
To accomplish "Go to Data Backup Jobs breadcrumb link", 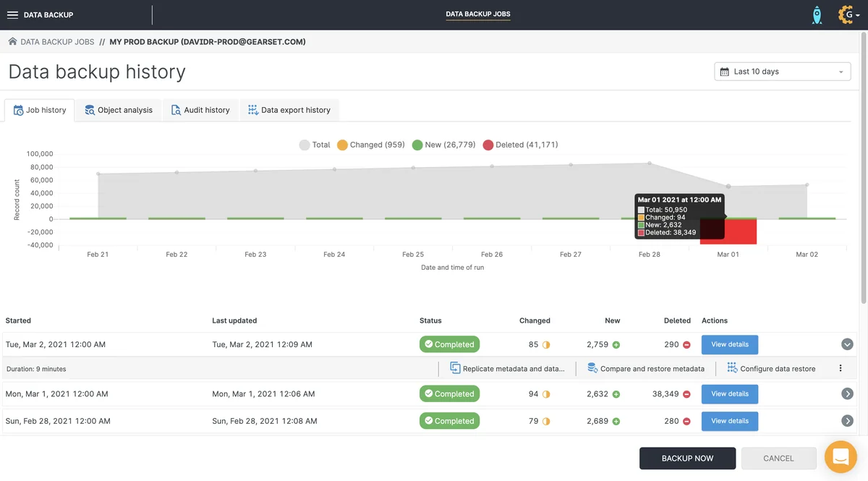I will (57, 42).
